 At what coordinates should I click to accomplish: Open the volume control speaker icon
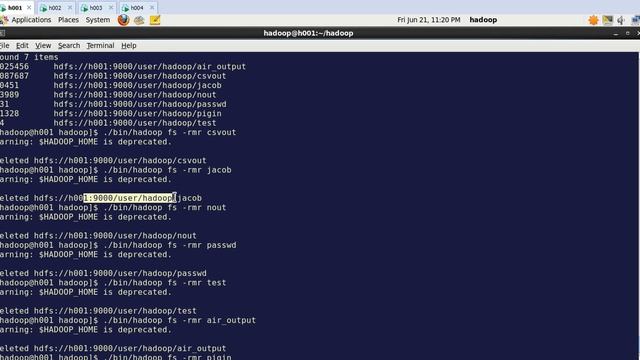click(621, 20)
